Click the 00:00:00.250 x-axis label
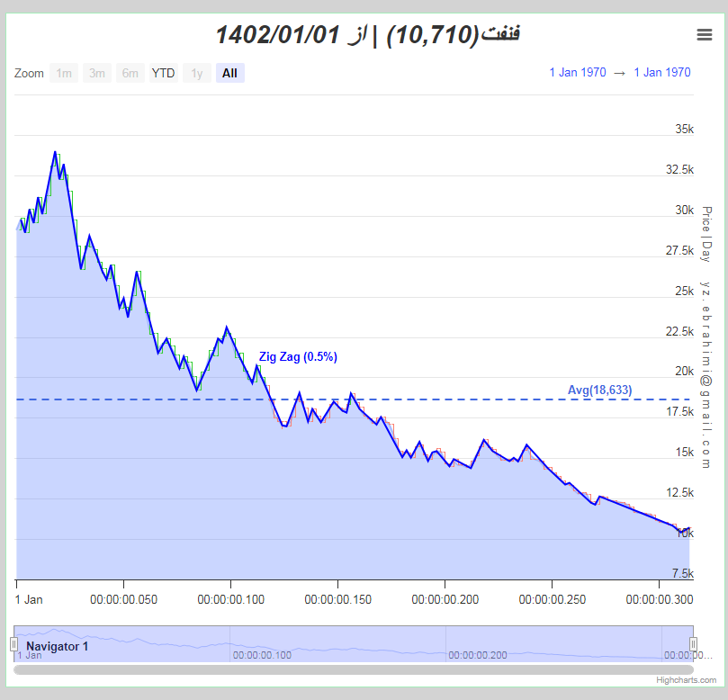Screen dimensions: 728x700 pyautogui.click(x=552, y=600)
